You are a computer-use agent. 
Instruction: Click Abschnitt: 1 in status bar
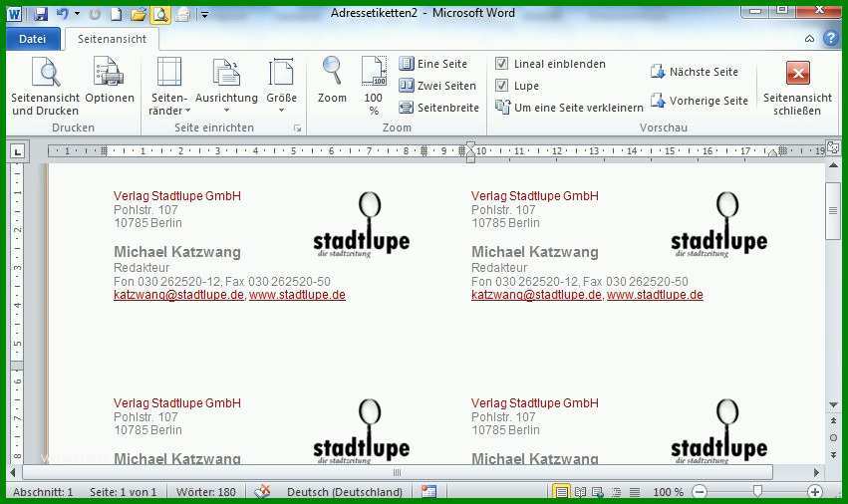pyautogui.click(x=43, y=492)
